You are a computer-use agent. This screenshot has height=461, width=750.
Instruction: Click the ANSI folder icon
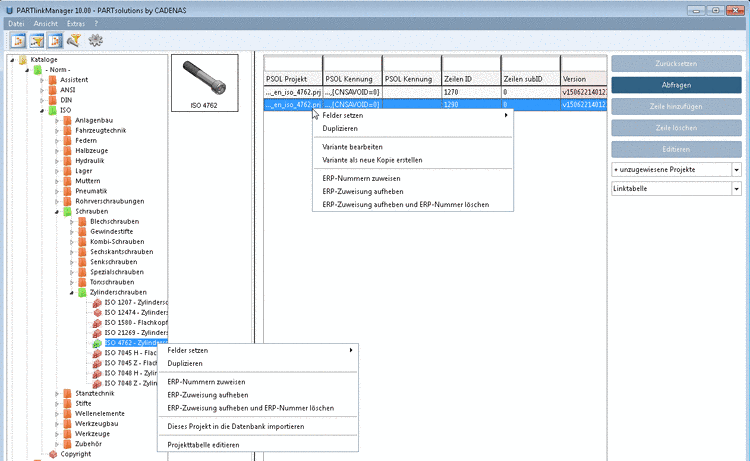52,90
